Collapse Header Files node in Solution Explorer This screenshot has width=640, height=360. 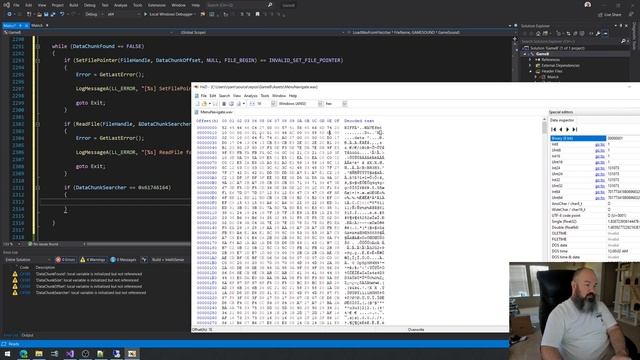[531, 71]
